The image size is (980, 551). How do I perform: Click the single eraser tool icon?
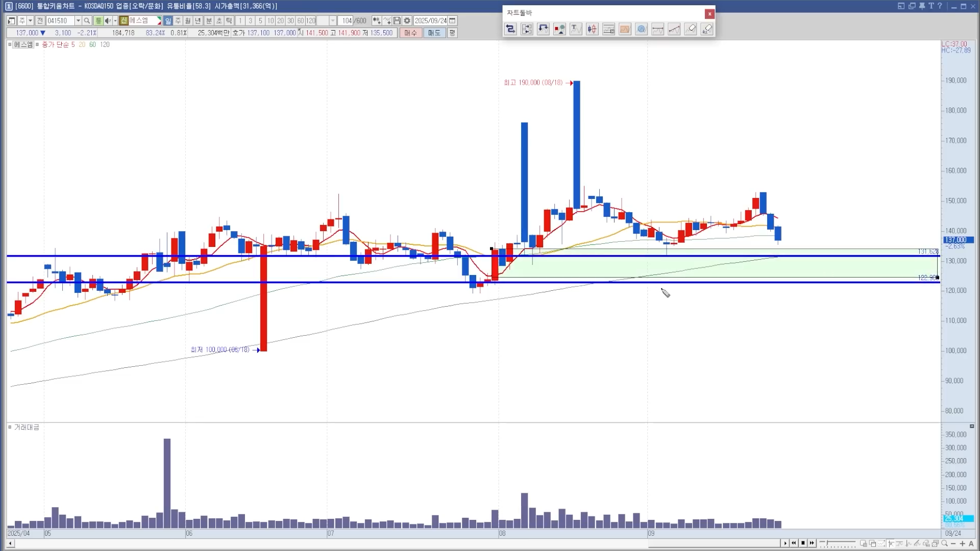coord(691,29)
